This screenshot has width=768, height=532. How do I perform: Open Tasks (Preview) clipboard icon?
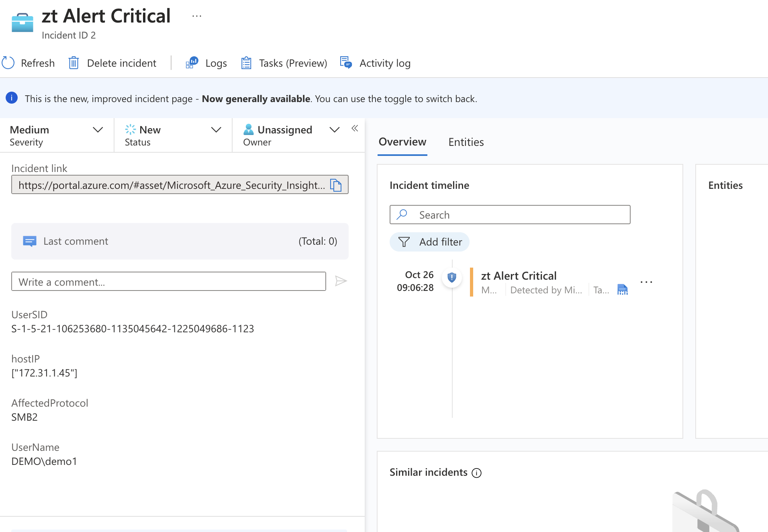tap(246, 63)
